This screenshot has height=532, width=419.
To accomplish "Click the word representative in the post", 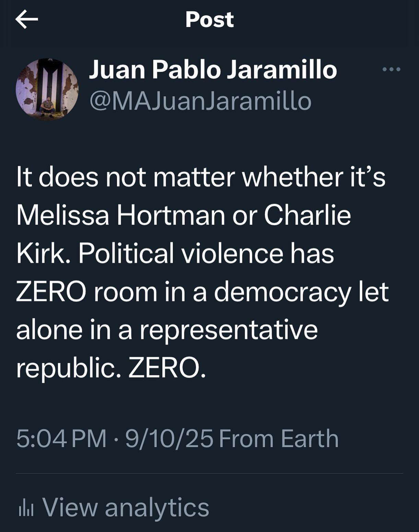I will (x=229, y=330).
